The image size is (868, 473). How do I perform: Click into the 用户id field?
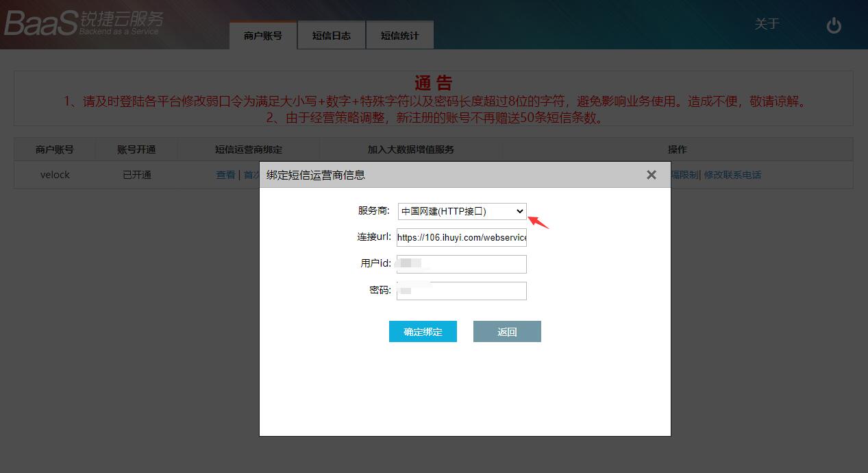pos(462,264)
